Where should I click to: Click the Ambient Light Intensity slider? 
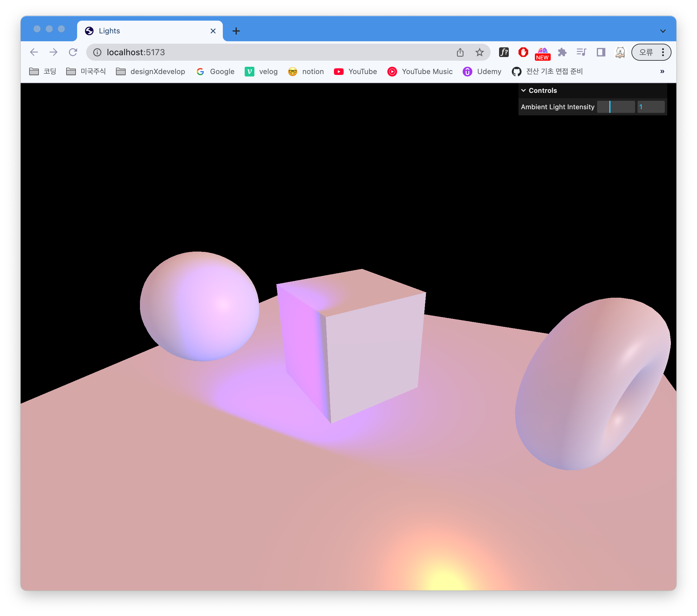[616, 107]
